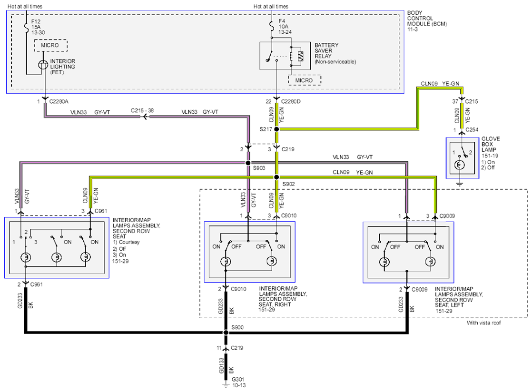Click the S902 splice dot

pyautogui.click(x=276, y=177)
